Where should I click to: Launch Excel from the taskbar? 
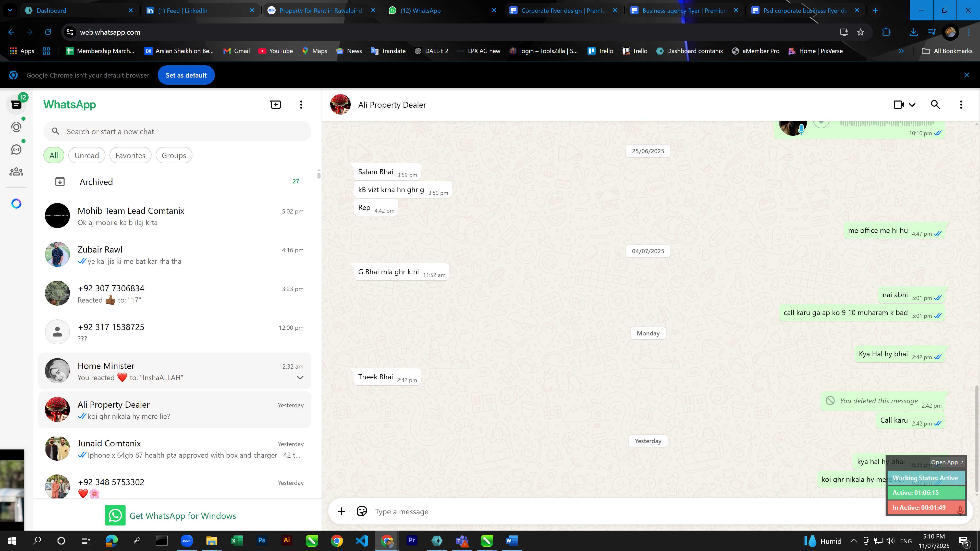pyautogui.click(x=236, y=540)
